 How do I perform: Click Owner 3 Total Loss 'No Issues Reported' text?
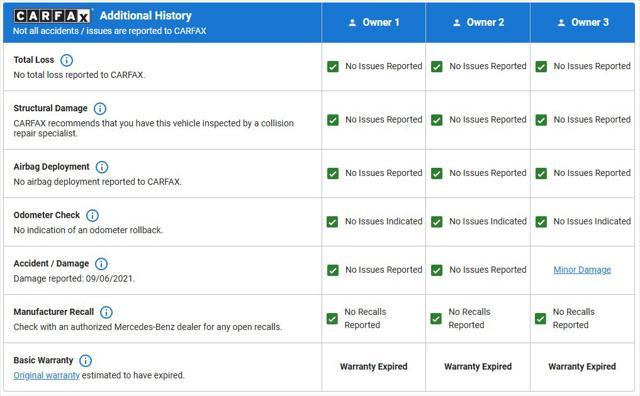tap(592, 66)
